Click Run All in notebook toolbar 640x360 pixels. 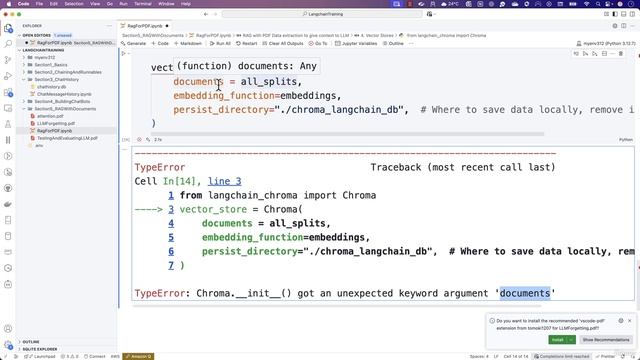click(x=220, y=43)
